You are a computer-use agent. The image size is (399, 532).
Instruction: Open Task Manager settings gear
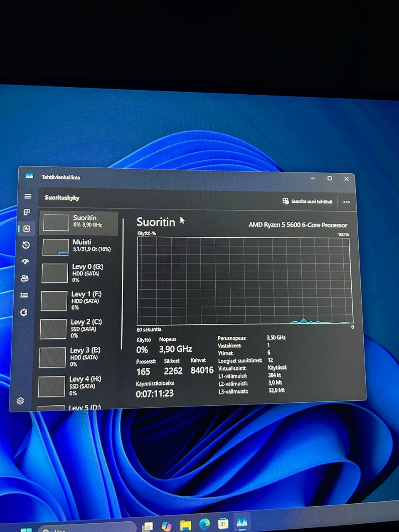(x=20, y=401)
